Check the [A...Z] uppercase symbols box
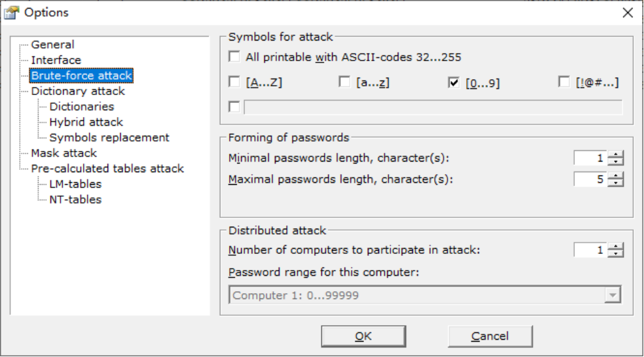 (x=234, y=82)
